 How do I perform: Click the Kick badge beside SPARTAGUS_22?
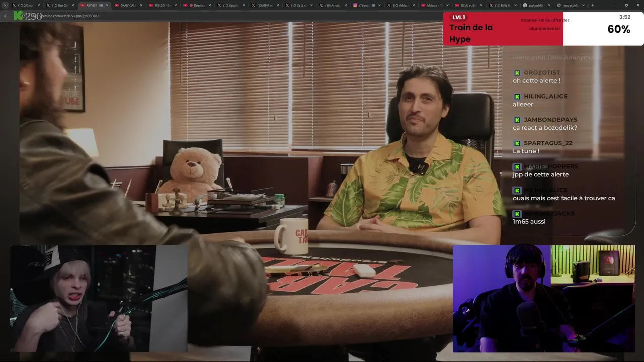pos(517,143)
